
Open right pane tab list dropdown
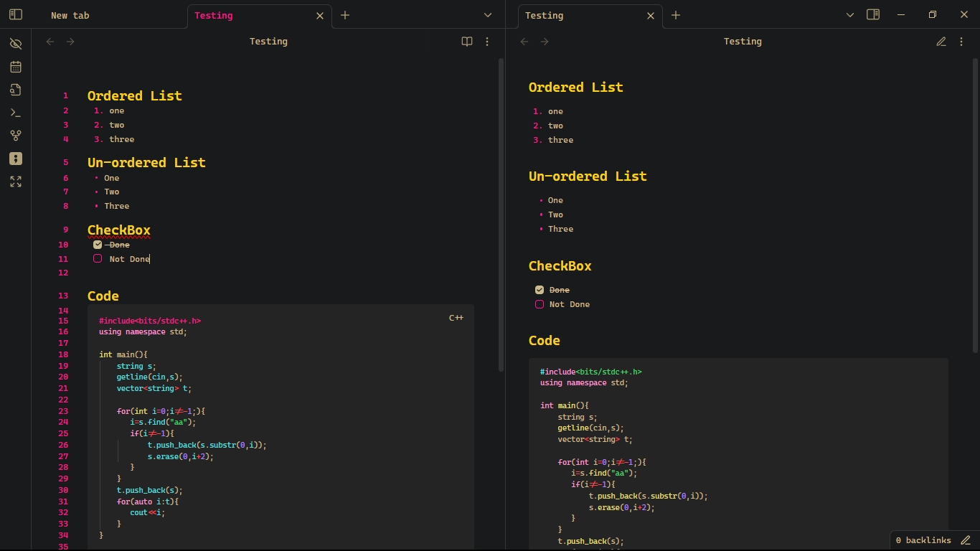click(x=850, y=15)
